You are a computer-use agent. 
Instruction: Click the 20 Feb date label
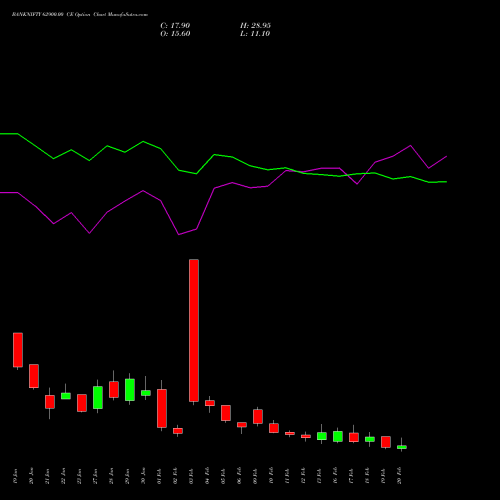[x=399, y=476]
